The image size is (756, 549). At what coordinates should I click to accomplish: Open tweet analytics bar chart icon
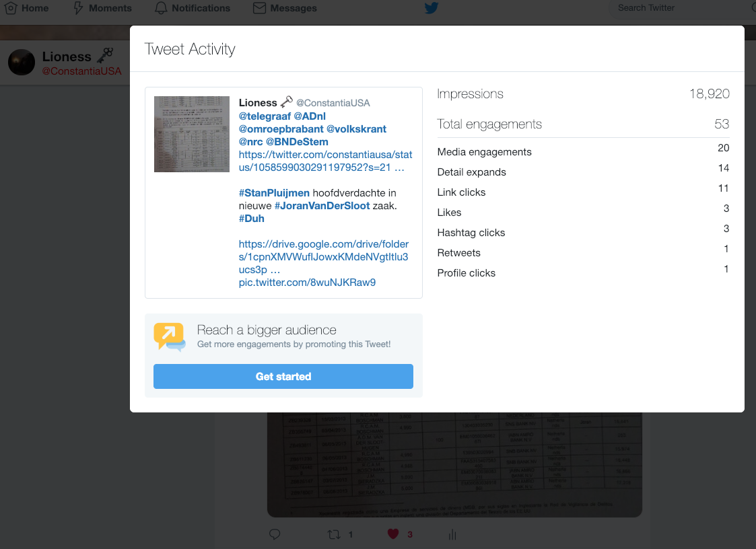tap(452, 534)
